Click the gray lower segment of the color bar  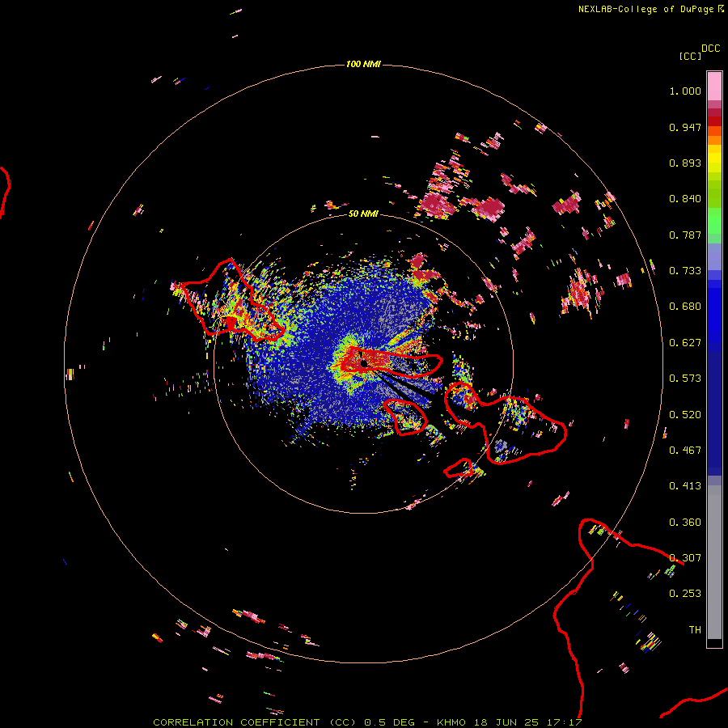coord(714,562)
